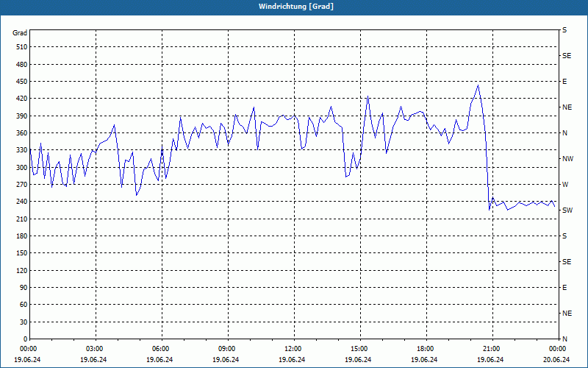Click the 'Grad' y-axis unit label
The width and height of the screenshot is (588, 368).
click(x=20, y=33)
